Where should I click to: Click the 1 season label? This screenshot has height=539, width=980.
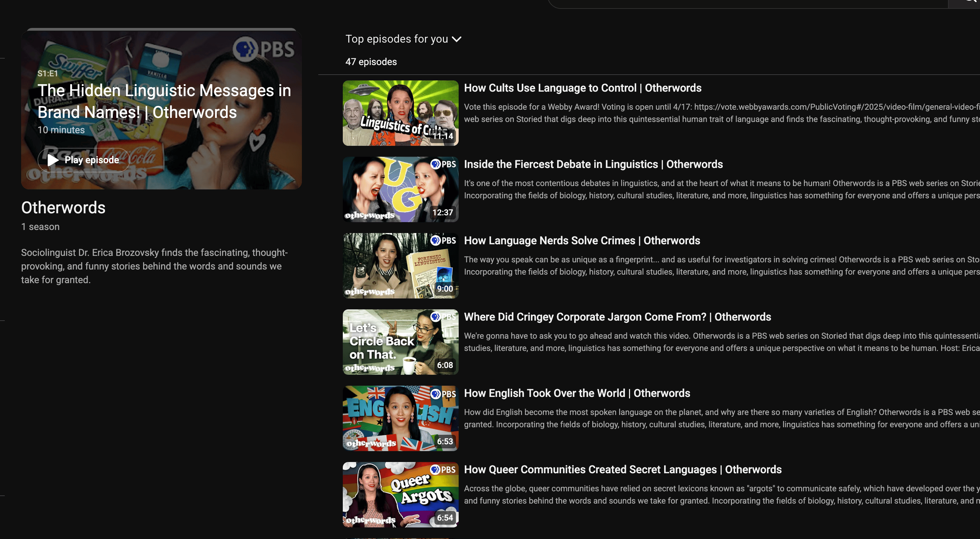(40, 227)
